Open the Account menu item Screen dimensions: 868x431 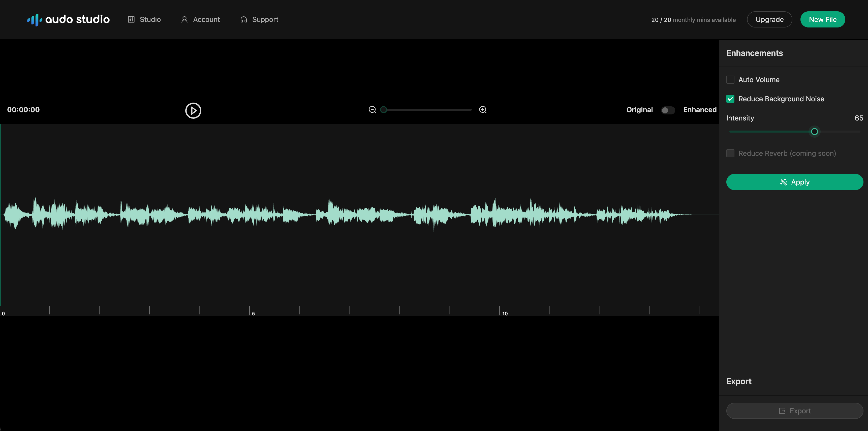(x=206, y=20)
